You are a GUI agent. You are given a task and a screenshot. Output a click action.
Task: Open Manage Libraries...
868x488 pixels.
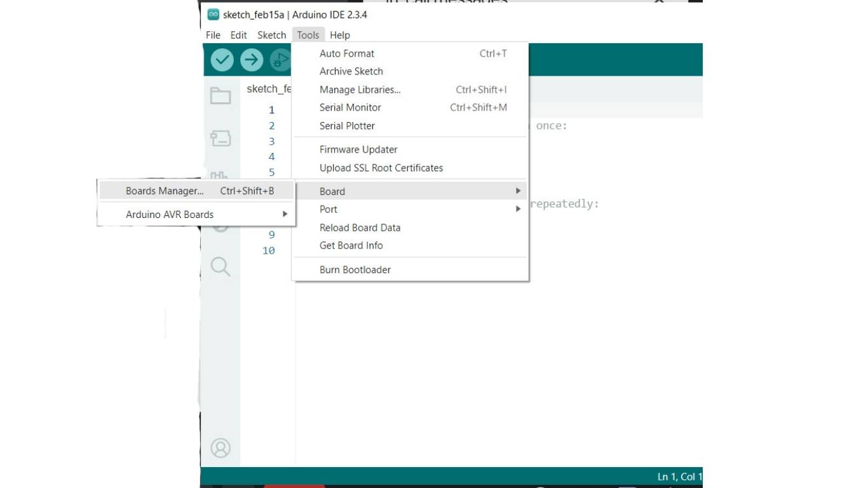pyautogui.click(x=410, y=90)
